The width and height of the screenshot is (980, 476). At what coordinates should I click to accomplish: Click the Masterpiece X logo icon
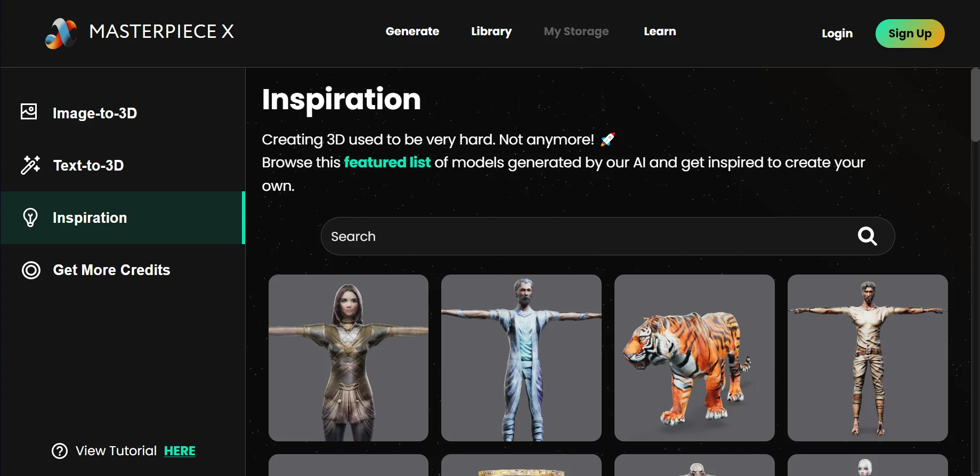click(61, 33)
